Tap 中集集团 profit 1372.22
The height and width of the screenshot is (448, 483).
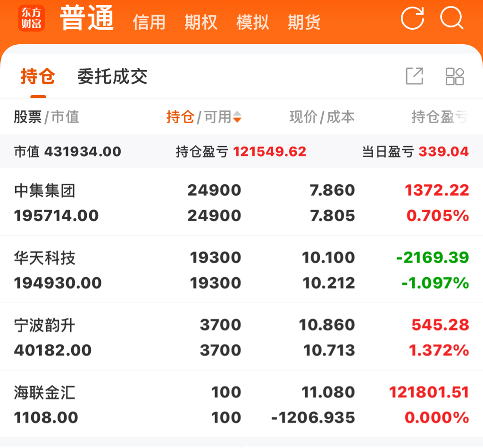[x=437, y=190]
